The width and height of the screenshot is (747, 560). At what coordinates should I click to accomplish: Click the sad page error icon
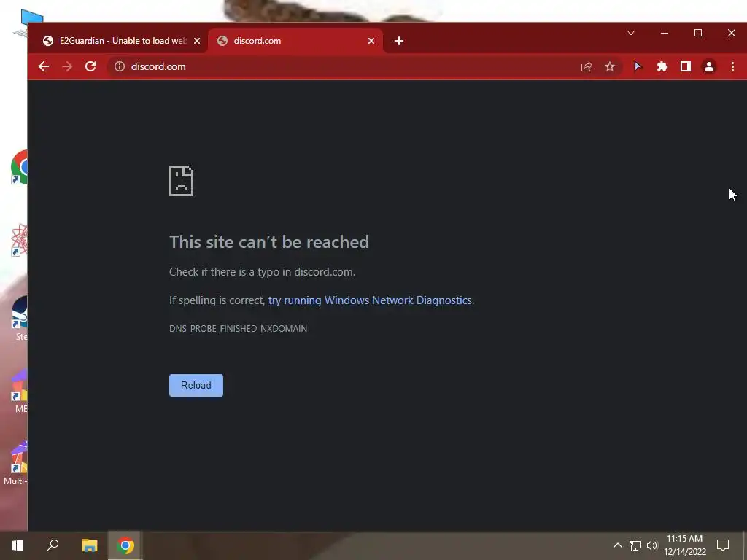[x=181, y=181]
